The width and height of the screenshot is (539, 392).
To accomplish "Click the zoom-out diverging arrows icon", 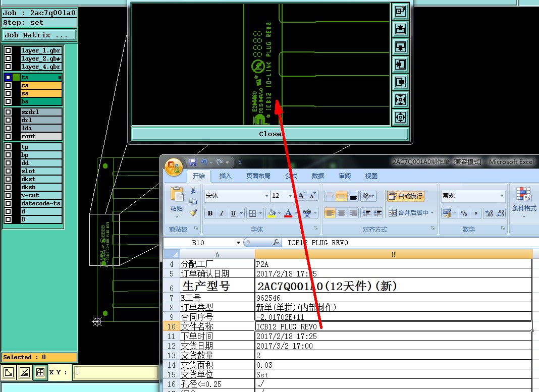I will [400, 117].
